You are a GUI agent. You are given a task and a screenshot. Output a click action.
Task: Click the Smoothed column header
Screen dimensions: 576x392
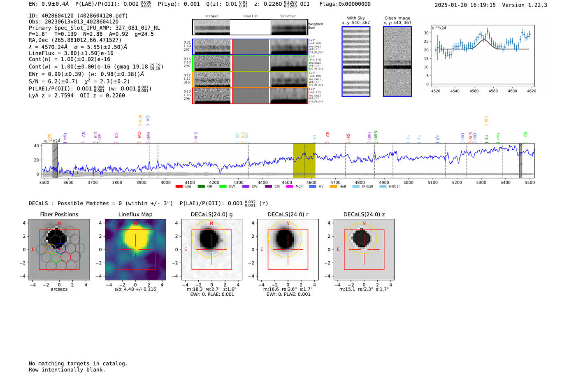click(x=288, y=16)
